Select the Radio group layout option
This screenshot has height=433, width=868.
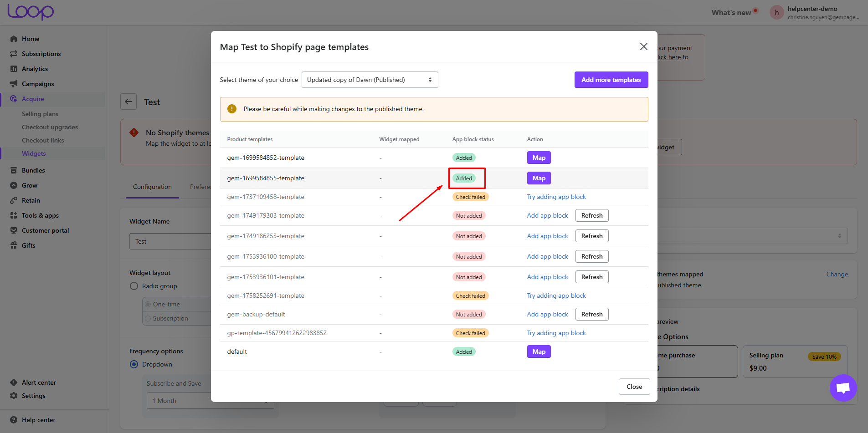[x=134, y=286]
